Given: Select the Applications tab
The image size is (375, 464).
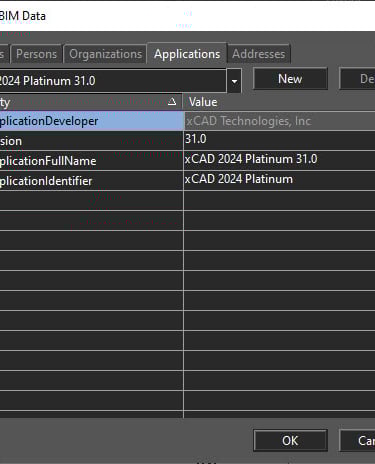Looking at the screenshot, I should [187, 53].
